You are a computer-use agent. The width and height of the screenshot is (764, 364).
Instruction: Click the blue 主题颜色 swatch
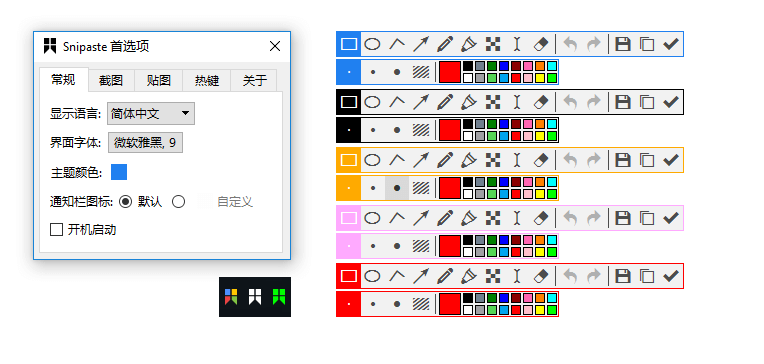click(119, 172)
